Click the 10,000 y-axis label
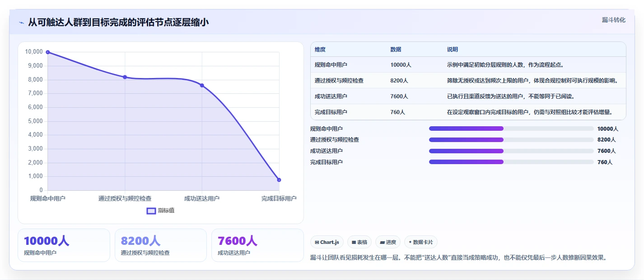This screenshot has height=280, width=644. 34,52
